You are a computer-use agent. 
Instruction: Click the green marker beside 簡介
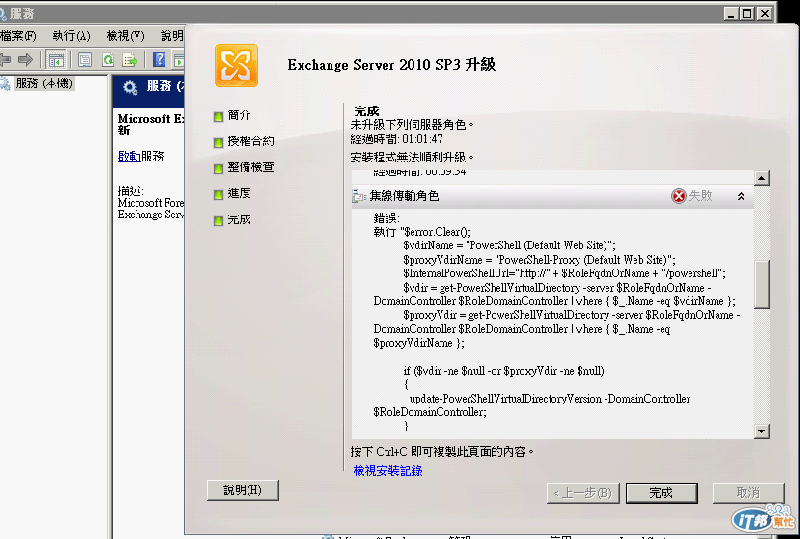[x=218, y=116]
